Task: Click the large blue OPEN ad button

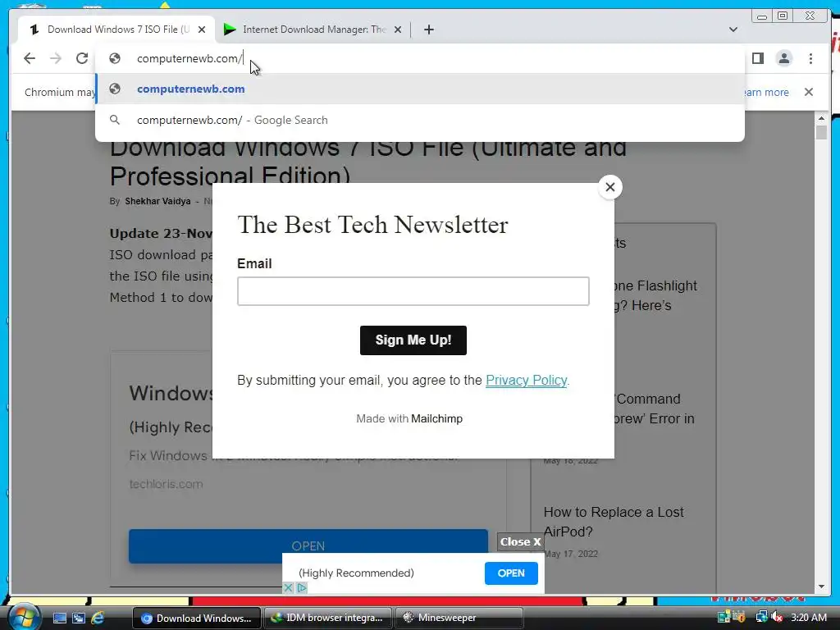Action: click(x=308, y=546)
